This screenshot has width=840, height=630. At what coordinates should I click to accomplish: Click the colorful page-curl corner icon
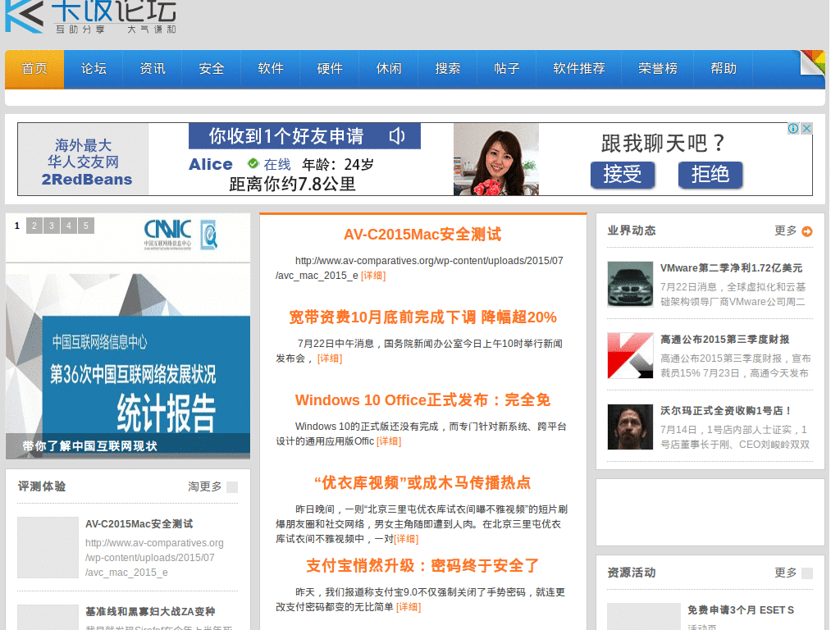[813, 62]
